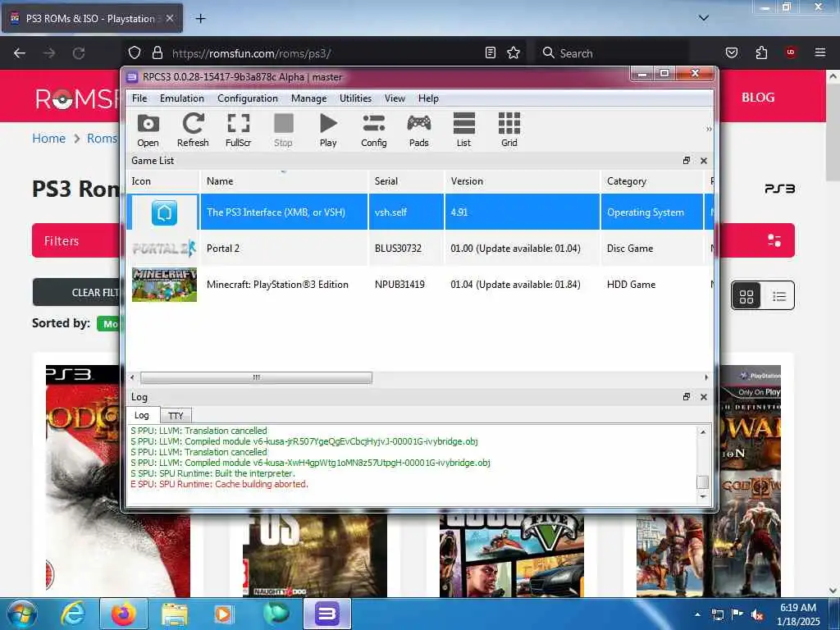Select The PS3 Interface (XMB, or VSH) row
840x630 pixels.
click(420, 212)
